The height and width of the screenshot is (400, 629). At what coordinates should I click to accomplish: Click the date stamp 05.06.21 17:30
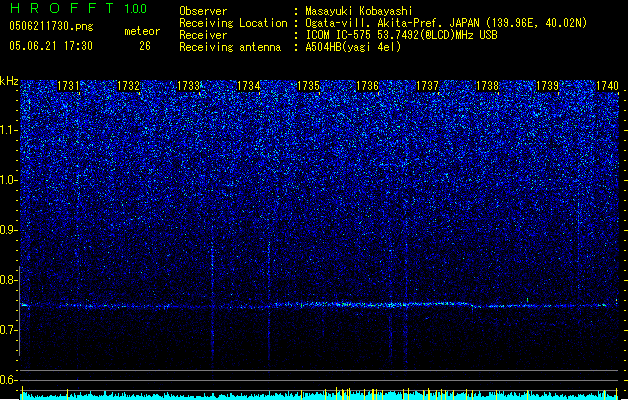point(51,46)
